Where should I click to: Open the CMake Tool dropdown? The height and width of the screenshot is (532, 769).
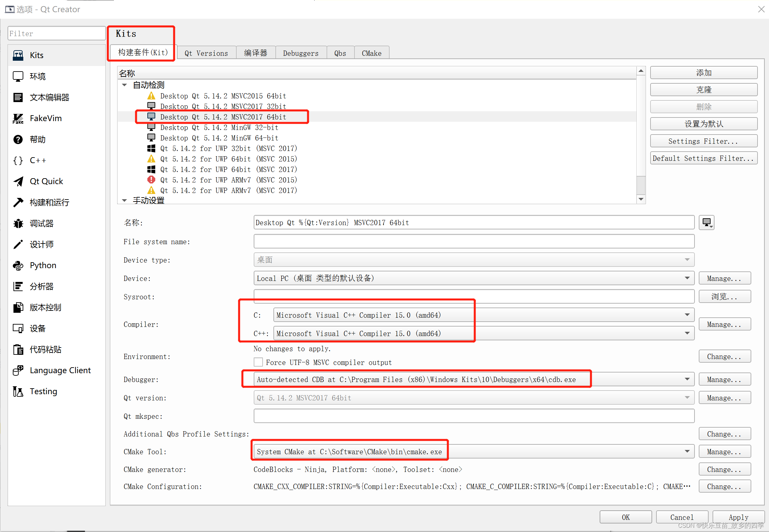[x=474, y=451]
